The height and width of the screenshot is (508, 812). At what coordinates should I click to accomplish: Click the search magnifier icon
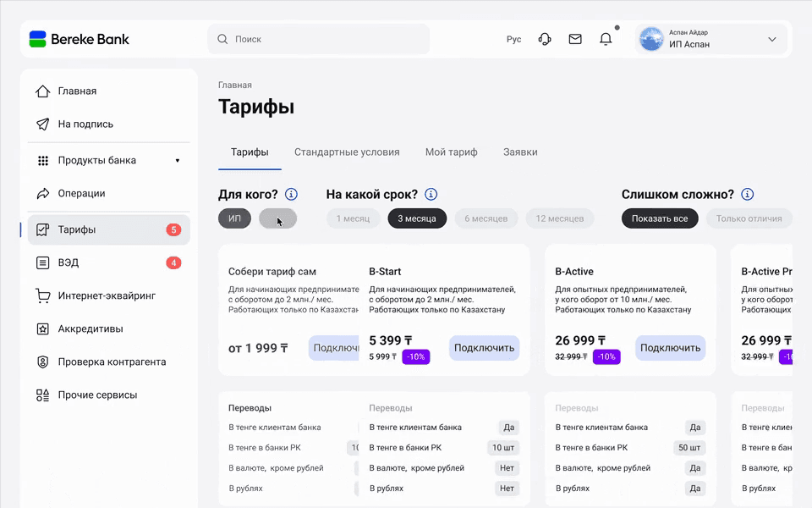click(x=222, y=39)
